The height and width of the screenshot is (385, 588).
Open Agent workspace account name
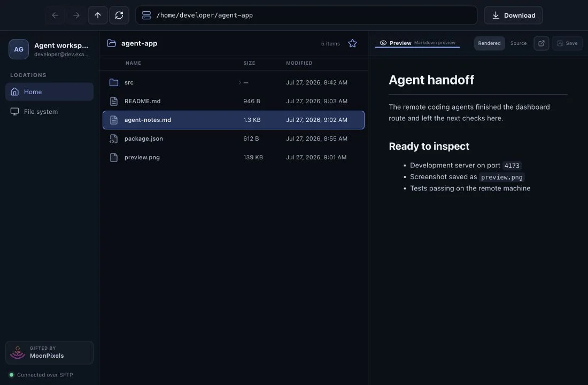[x=61, y=45]
